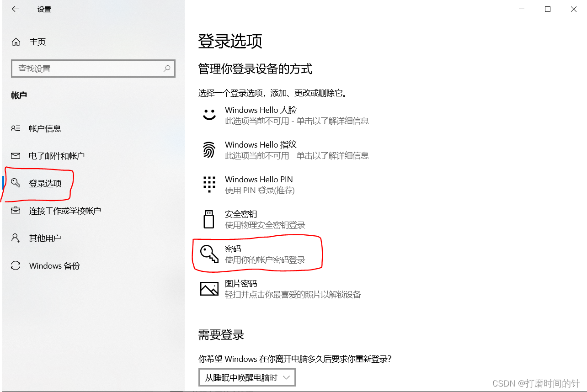Click the person-plus icon for 其他用户
Screen dimensions: 587x392
(x=16, y=238)
